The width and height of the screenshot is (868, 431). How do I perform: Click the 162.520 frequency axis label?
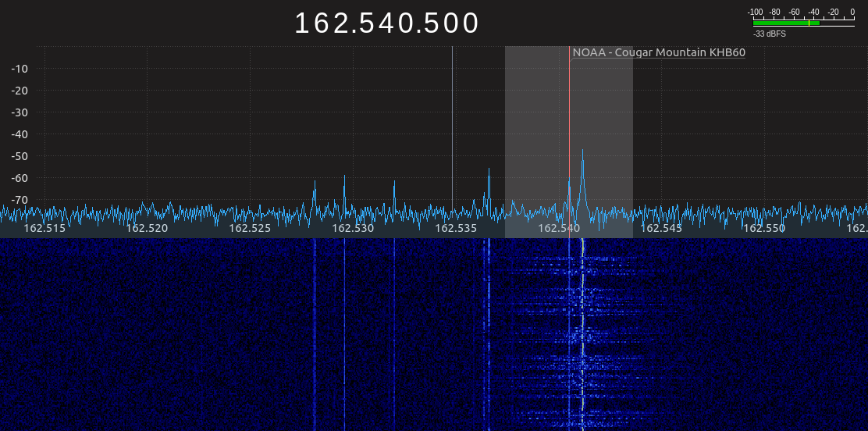pyautogui.click(x=147, y=228)
